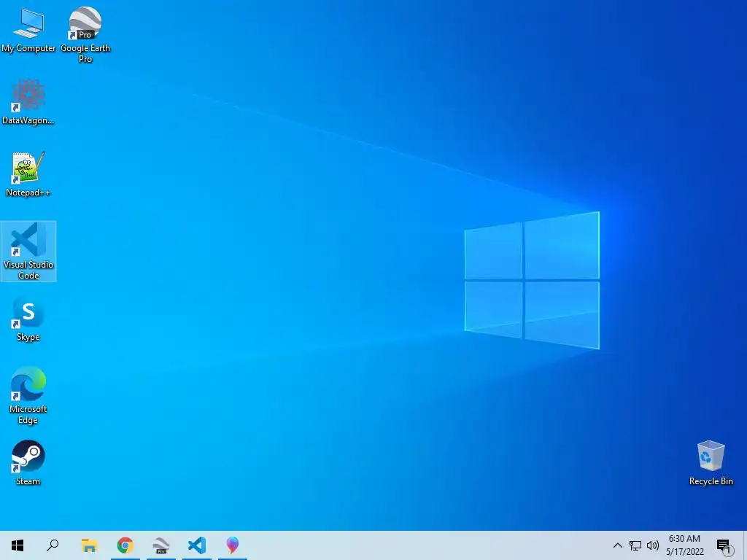Viewport: 747px width, 560px height.
Task: Select the Microsoft Edge desktop shortcut
Action: (28, 396)
